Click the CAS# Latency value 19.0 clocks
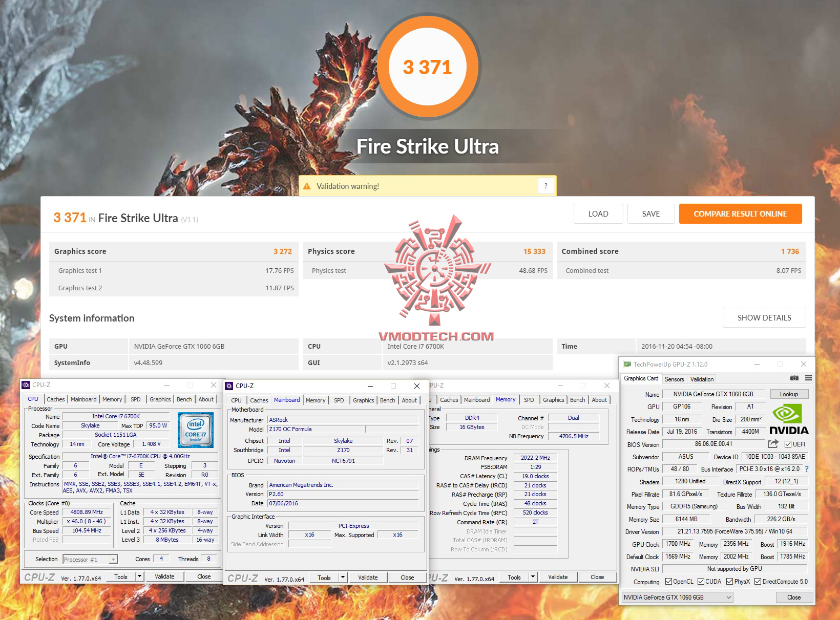The image size is (840, 620). [535, 476]
